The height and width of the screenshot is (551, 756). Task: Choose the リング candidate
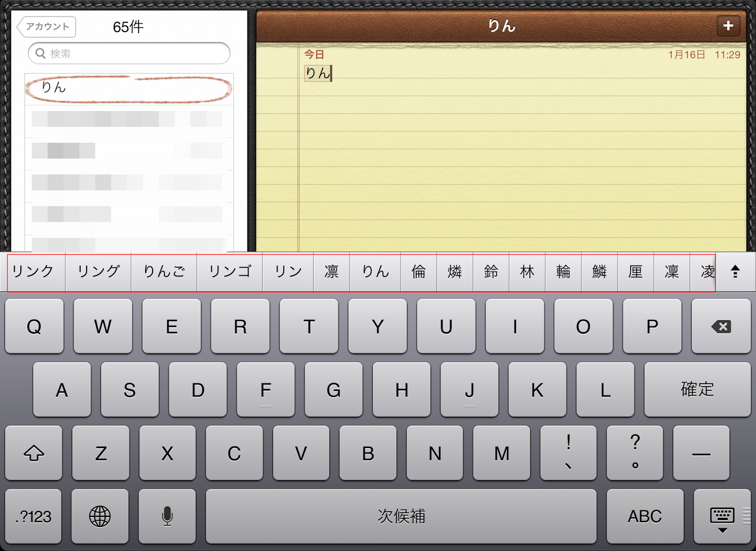pos(98,272)
